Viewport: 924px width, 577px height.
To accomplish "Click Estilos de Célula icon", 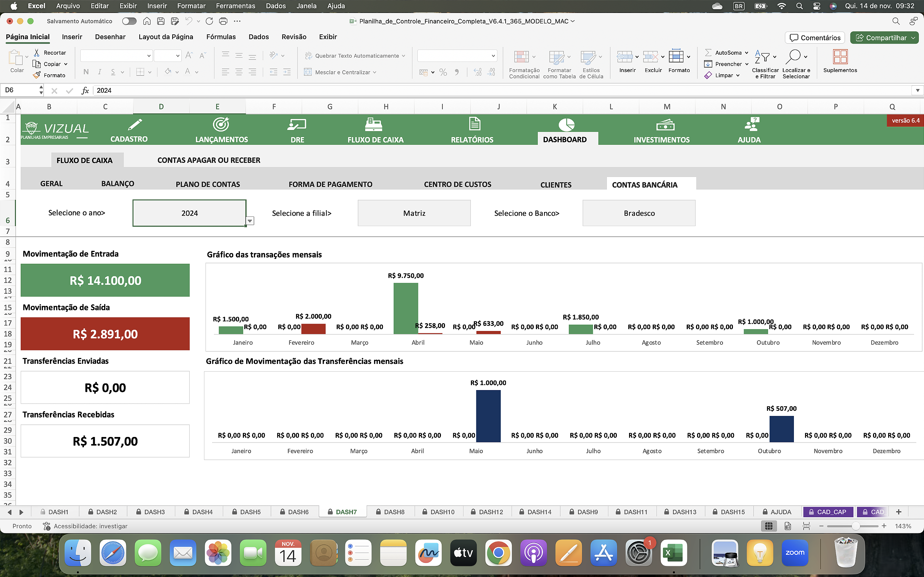I will pos(588,57).
